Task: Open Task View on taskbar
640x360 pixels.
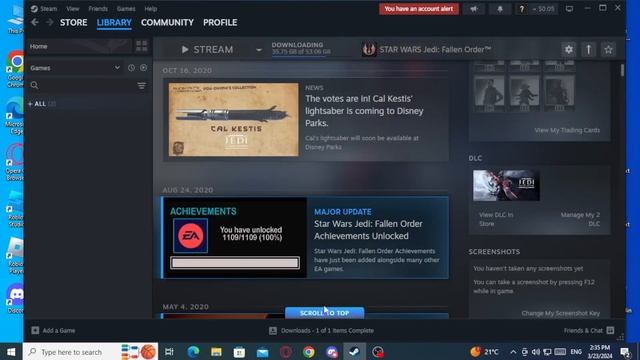Action: pyautogui.click(x=169, y=351)
